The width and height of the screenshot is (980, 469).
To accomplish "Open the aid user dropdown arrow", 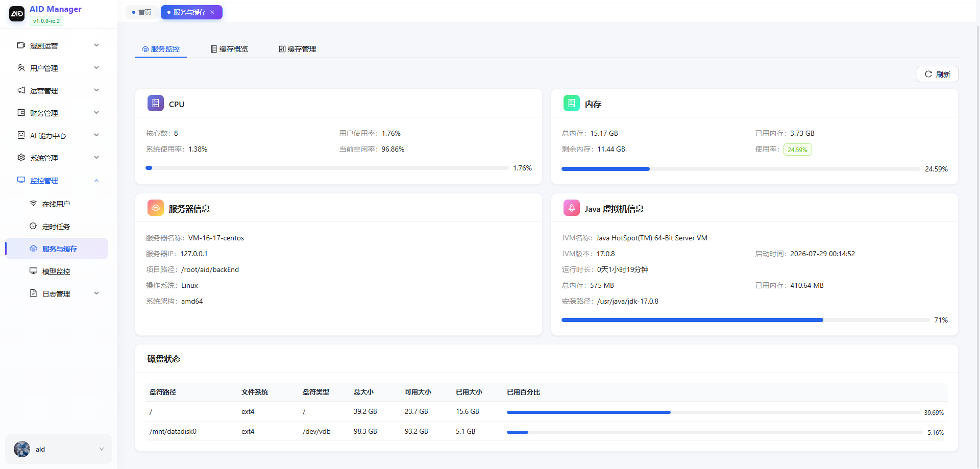I will pyautogui.click(x=101, y=449).
